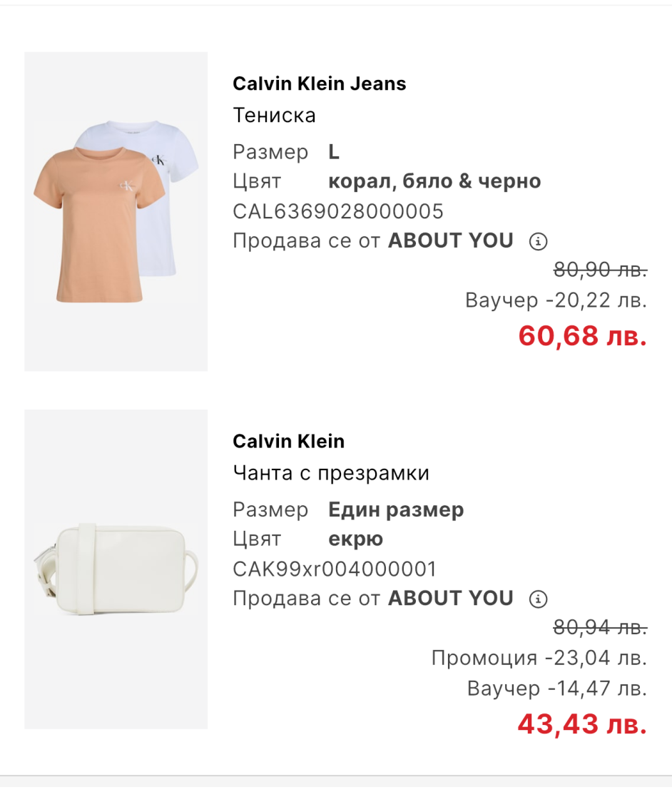Click the red 43,43 лв. final price
This screenshot has height=797, width=672.
(583, 724)
